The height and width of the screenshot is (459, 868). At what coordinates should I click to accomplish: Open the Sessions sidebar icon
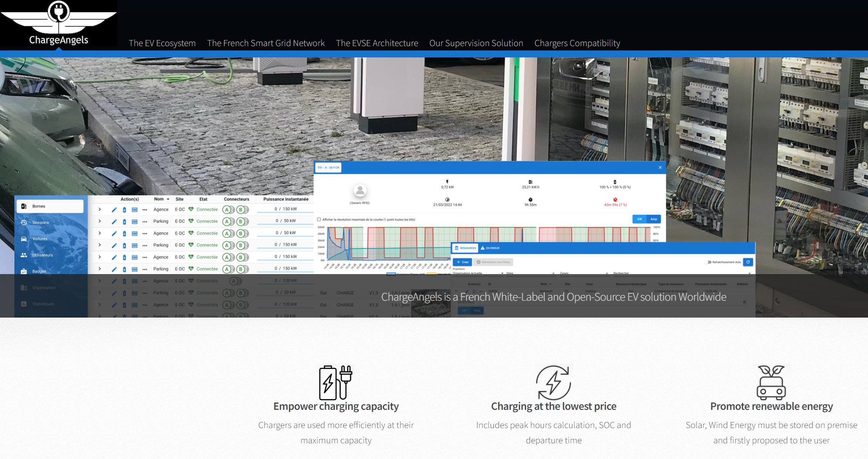point(24,222)
